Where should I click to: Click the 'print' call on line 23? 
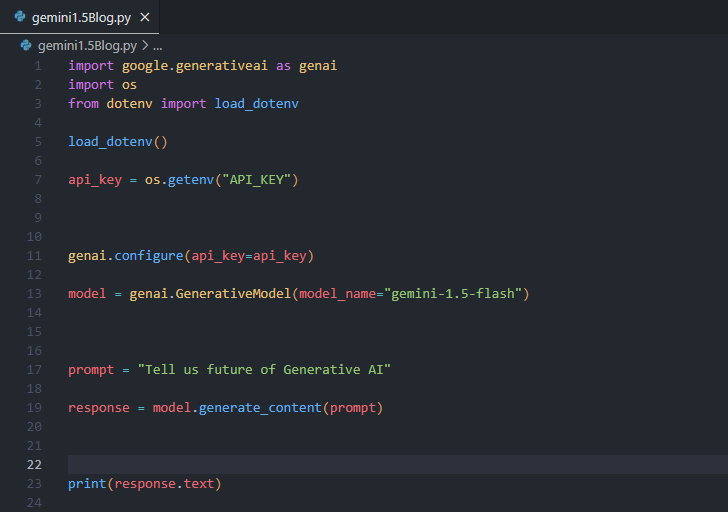click(87, 484)
